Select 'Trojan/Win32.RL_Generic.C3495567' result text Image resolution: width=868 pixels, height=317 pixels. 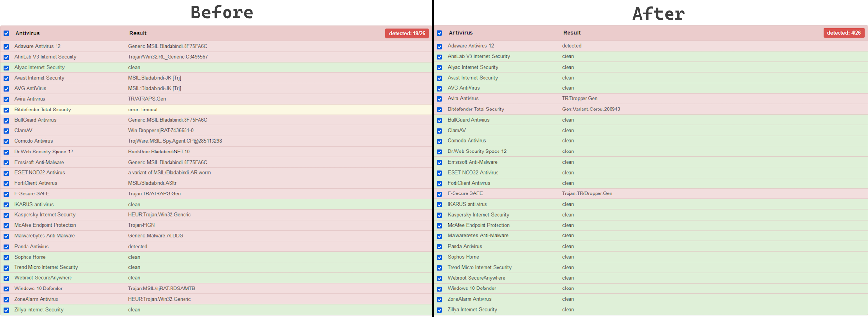pos(168,57)
